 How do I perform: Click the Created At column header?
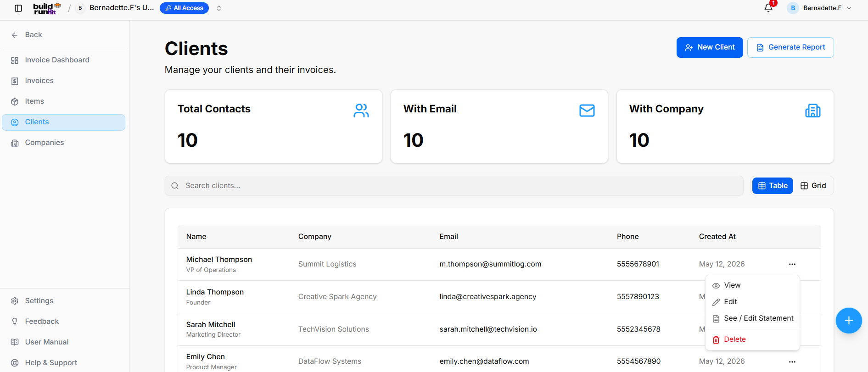click(717, 237)
